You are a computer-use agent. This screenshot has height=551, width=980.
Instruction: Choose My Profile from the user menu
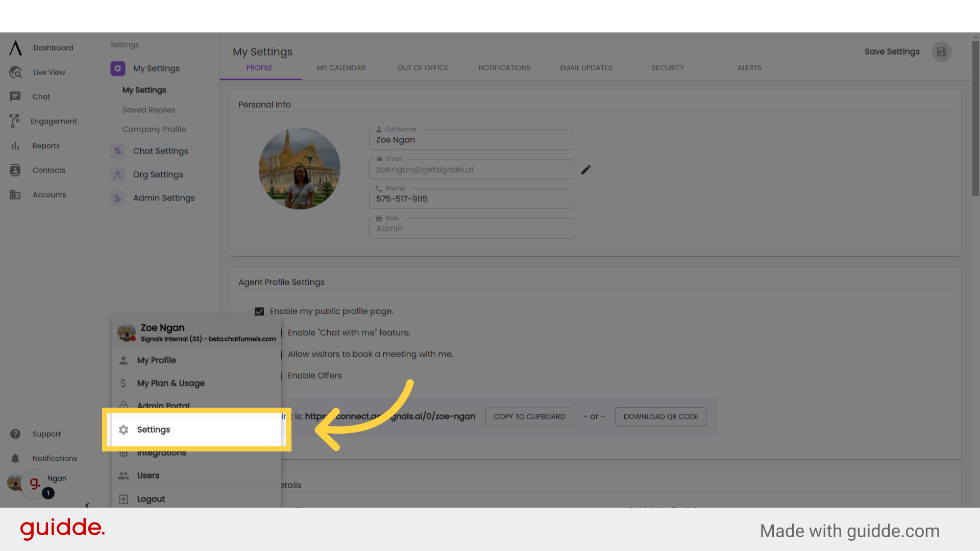197,360
